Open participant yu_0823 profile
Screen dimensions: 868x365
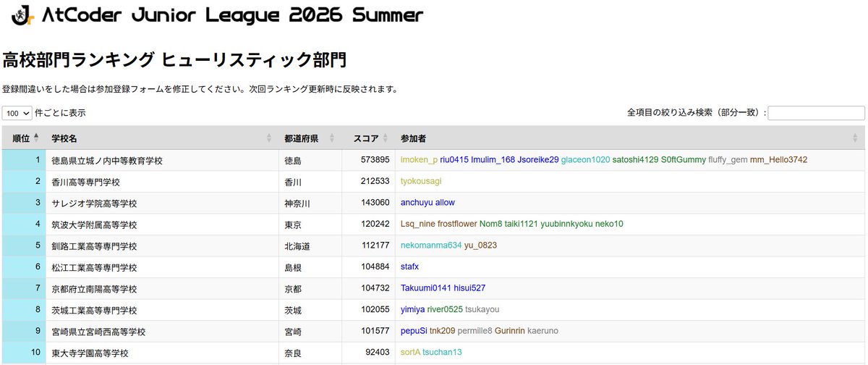point(480,246)
